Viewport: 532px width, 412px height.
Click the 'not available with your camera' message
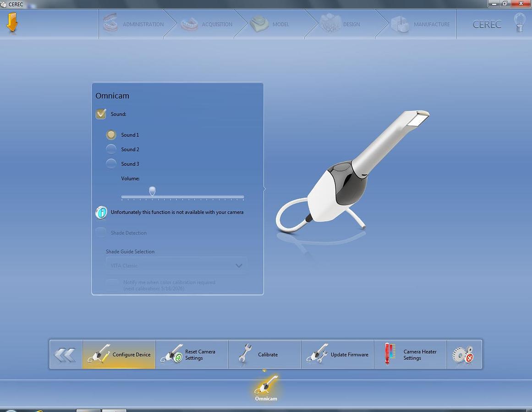coord(177,212)
